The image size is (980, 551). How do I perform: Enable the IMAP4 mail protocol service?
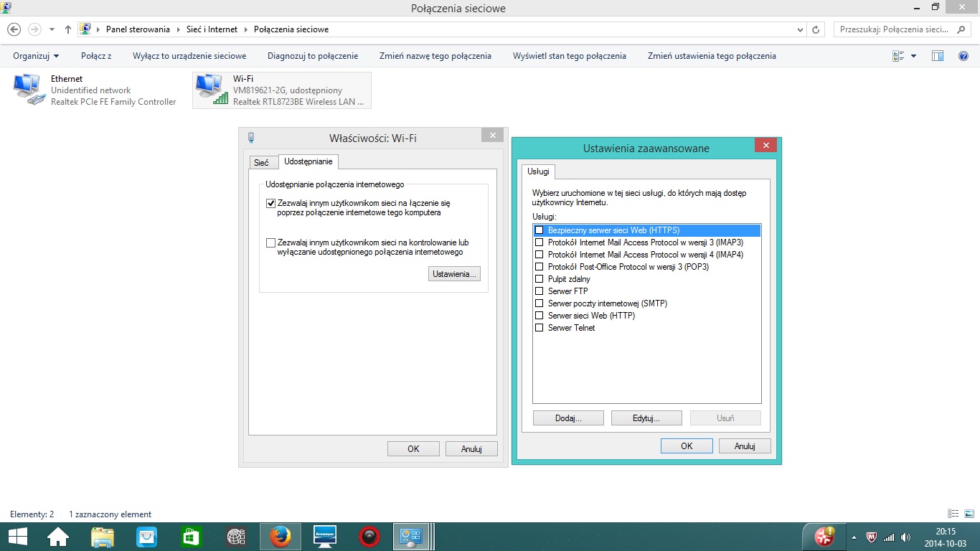tap(540, 255)
